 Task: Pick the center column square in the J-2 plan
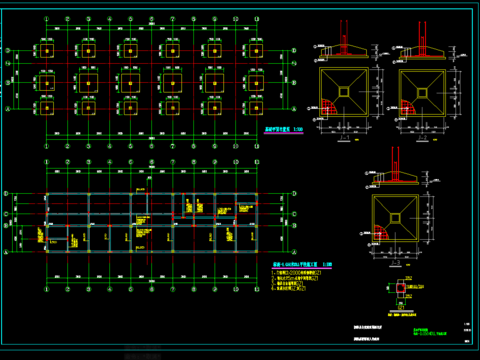point(422,93)
